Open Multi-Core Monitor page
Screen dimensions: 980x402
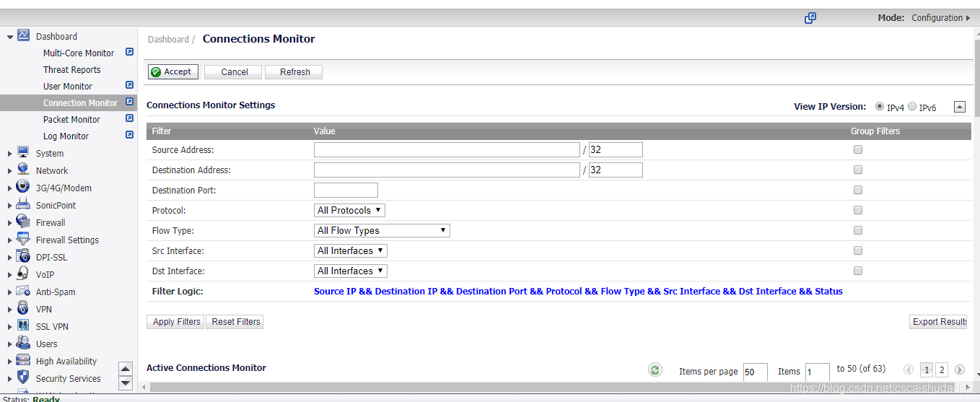[79, 53]
